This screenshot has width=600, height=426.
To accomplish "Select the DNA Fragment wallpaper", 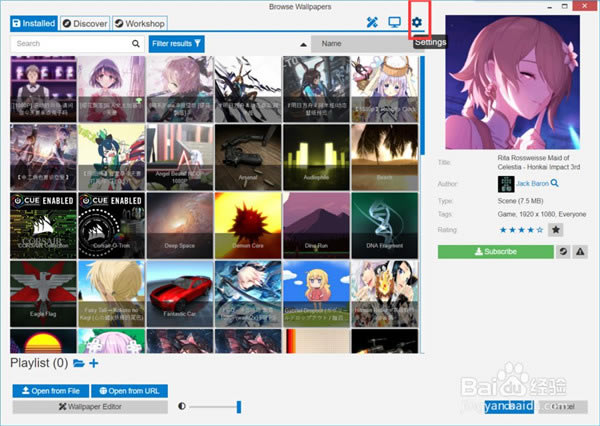I will pyautogui.click(x=385, y=225).
